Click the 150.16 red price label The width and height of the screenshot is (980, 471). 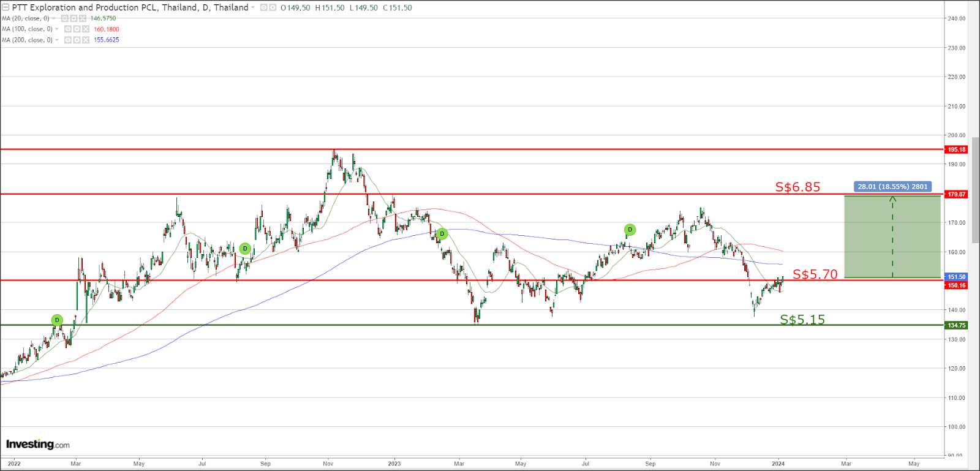point(957,285)
